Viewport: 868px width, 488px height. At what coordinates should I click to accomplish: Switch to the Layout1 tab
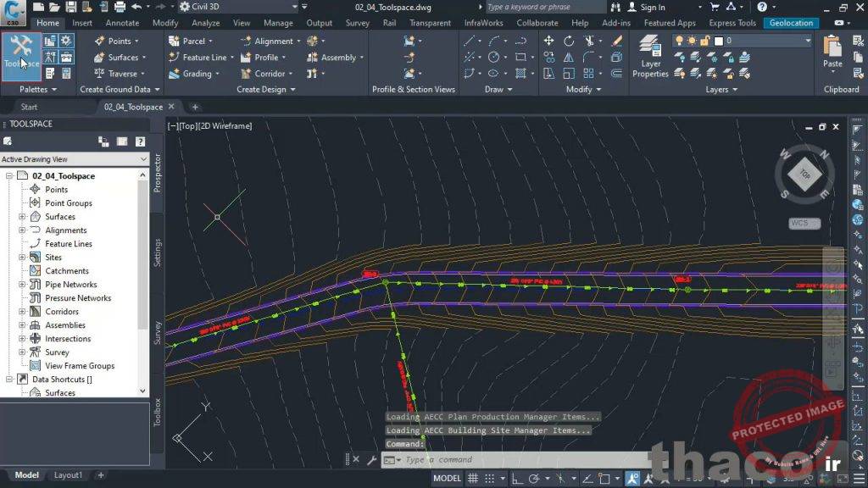(x=67, y=475)
